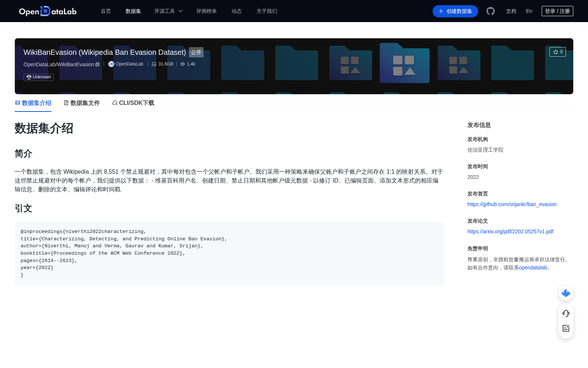Switch to the 数据集文件 tab
588x368 pixels.
82,103
